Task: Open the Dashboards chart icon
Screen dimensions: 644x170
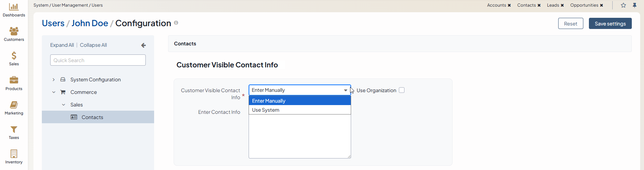Action: click(14, 7)
